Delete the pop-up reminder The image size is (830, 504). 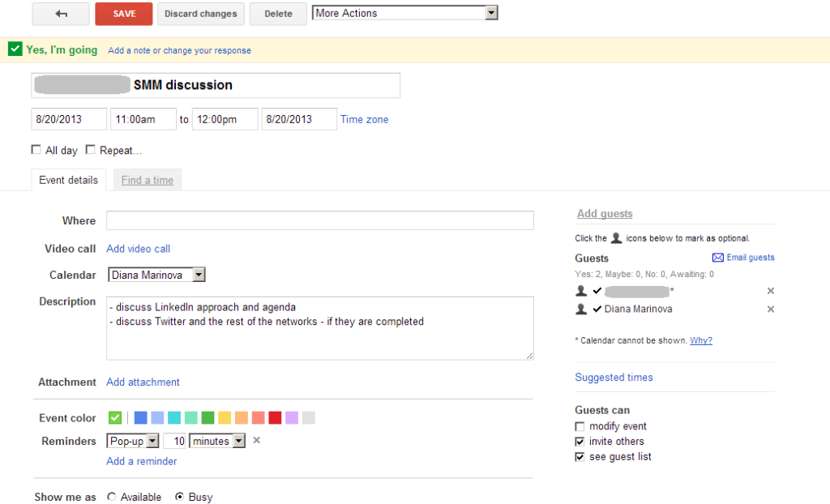pyautogui.click(x=256, y=441)
